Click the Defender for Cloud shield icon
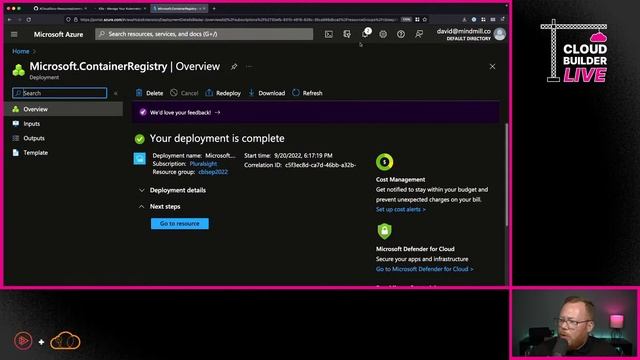 tap(384, 231)
